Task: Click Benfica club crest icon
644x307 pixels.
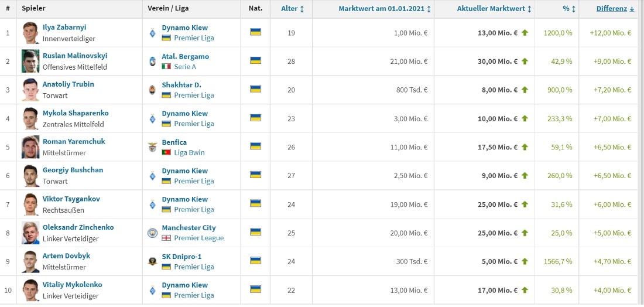Action: click(x=152, y=147)
